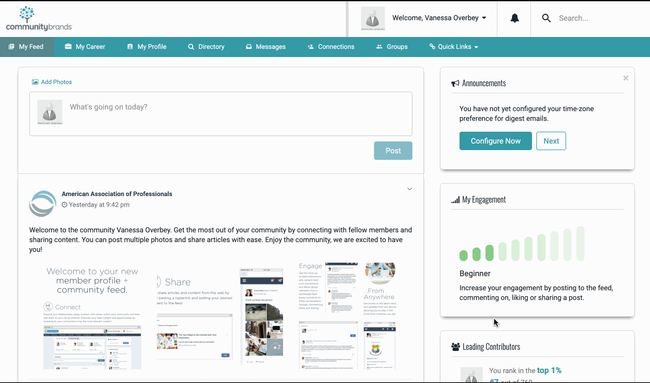Dismiss the Announcements panel
650x383 pixels.
click(626, 78)
